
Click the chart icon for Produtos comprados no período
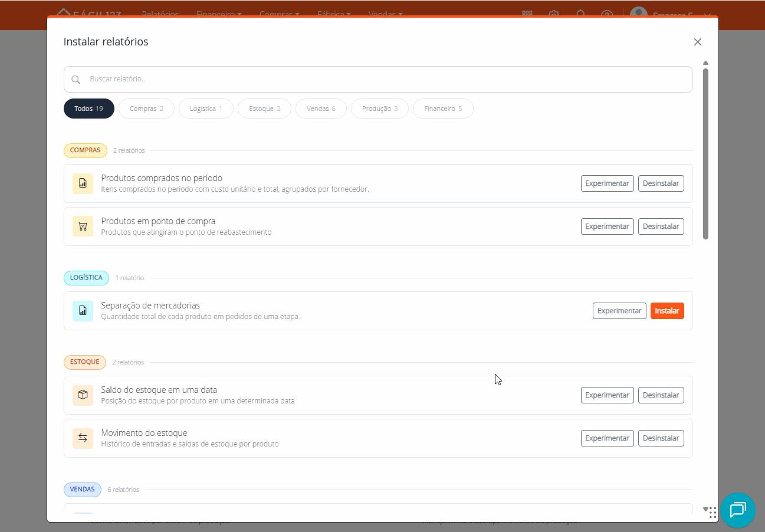83,183
